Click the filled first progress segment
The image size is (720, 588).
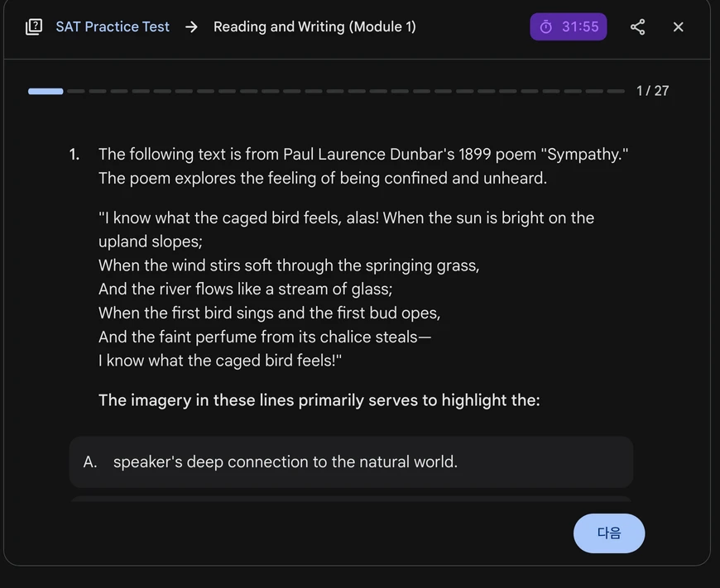46,91
